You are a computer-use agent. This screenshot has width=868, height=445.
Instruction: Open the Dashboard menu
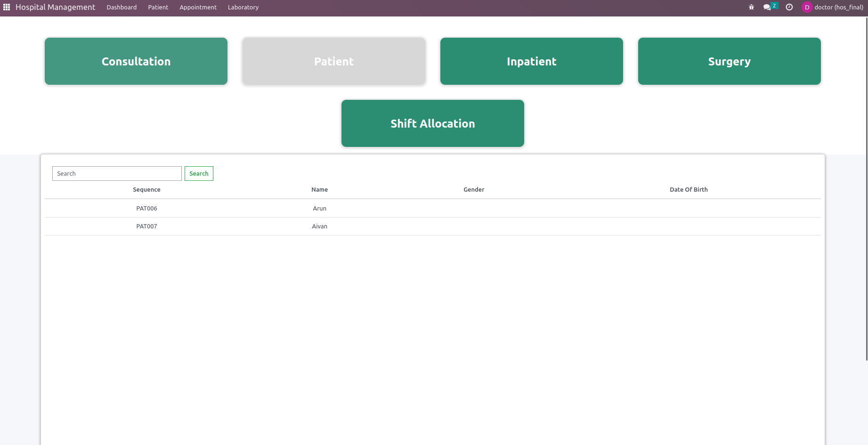[x=122, y=7]
